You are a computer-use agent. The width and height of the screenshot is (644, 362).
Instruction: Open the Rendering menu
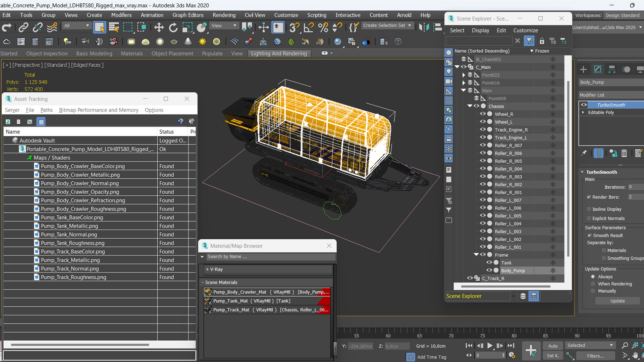pyautogui.click(x=224, y=15)
